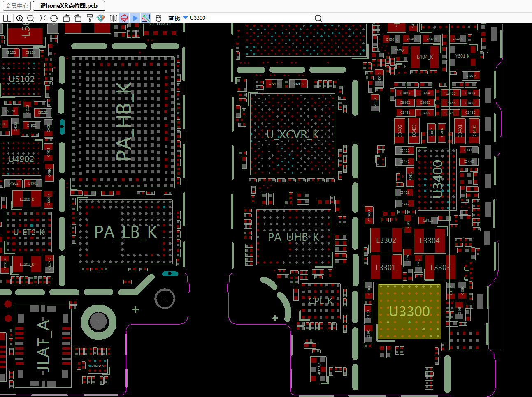532x397 pixels.
Task: Toggle the red highlight mode button
Action: point(124,18)
